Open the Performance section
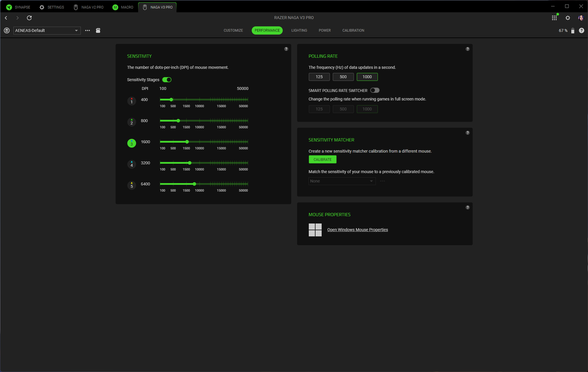The image size is (588, 372). [267, 30]
